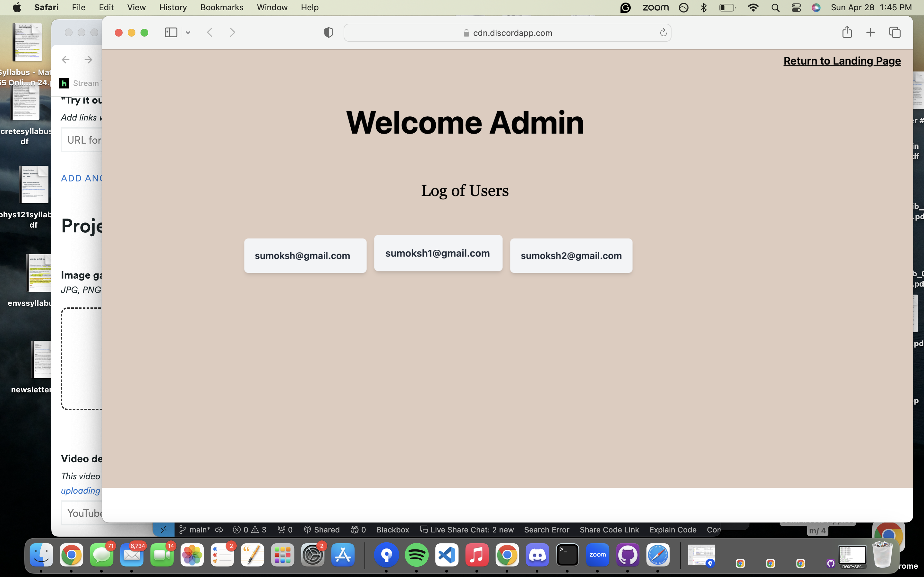The width and height of the screenshot is (924, 577).
Task: Click the reload page icon
Action: (663, 33)
